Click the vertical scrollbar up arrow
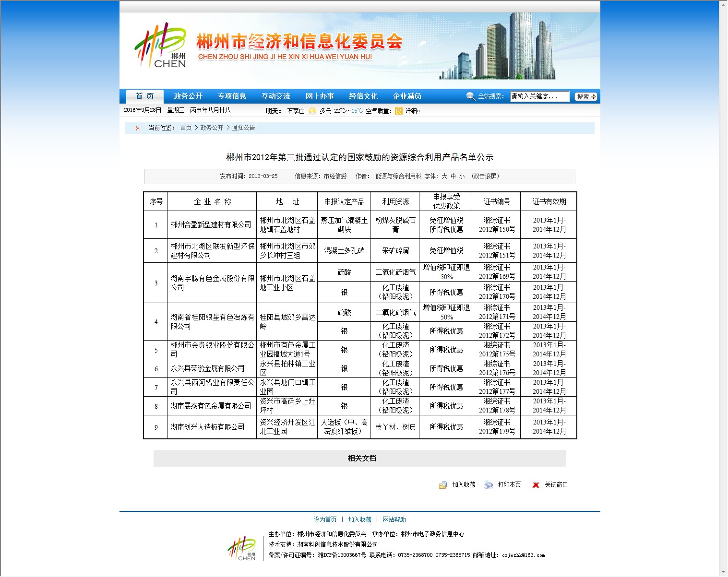 coord(724,4)
